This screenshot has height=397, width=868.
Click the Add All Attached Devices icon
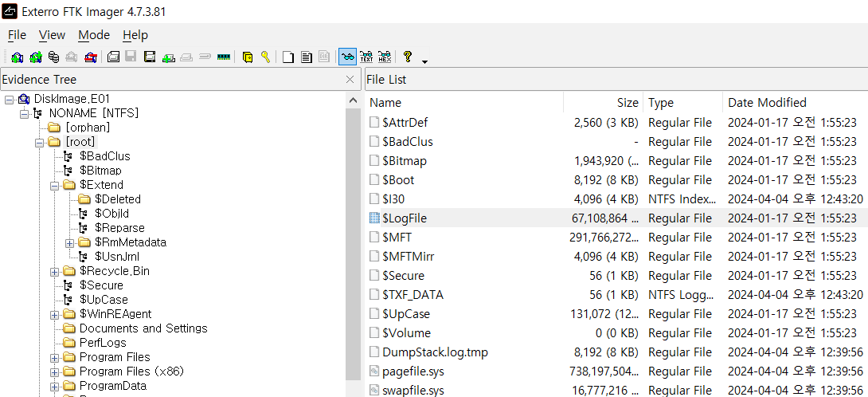(35, 57)
